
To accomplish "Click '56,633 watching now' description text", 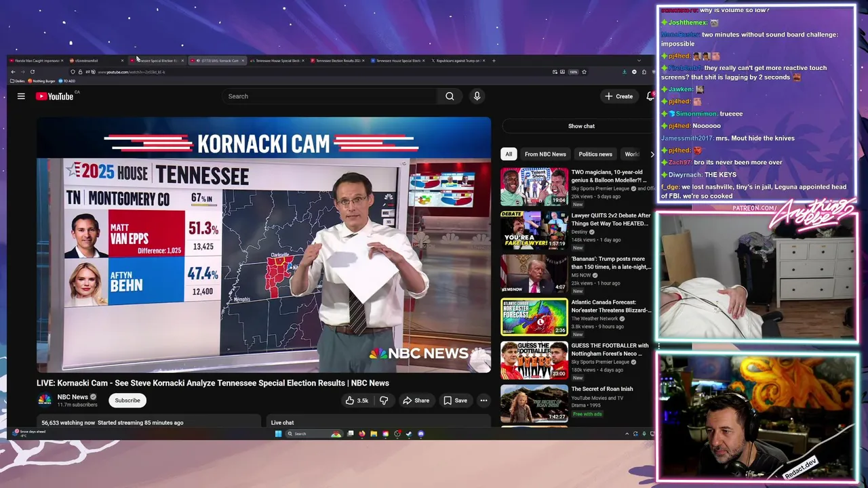I will [68, 422].
